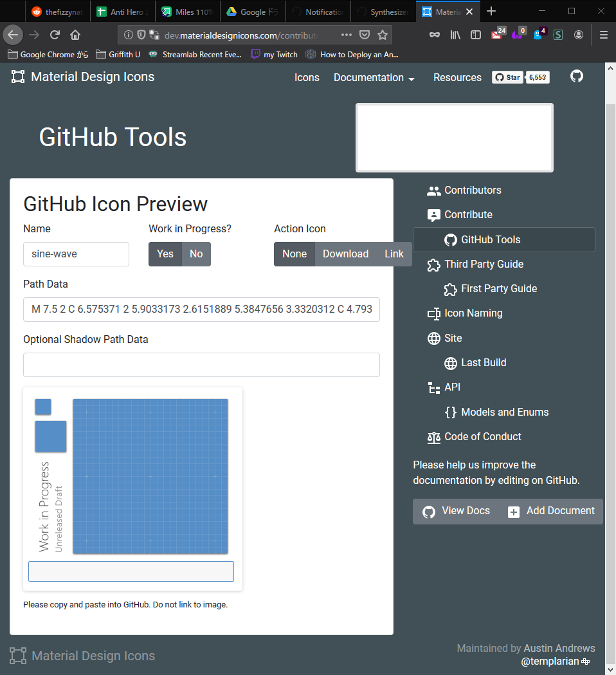The height and width of the screenshot is (675, 616).
Task: Open the Pocket save icon in address bar
Action: [365, 35]
